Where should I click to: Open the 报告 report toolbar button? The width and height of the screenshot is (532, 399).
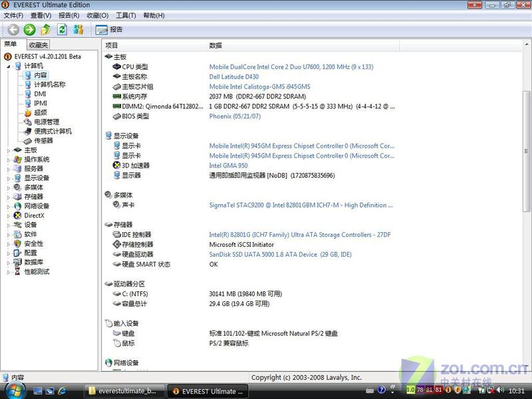(x=109, y=29)
